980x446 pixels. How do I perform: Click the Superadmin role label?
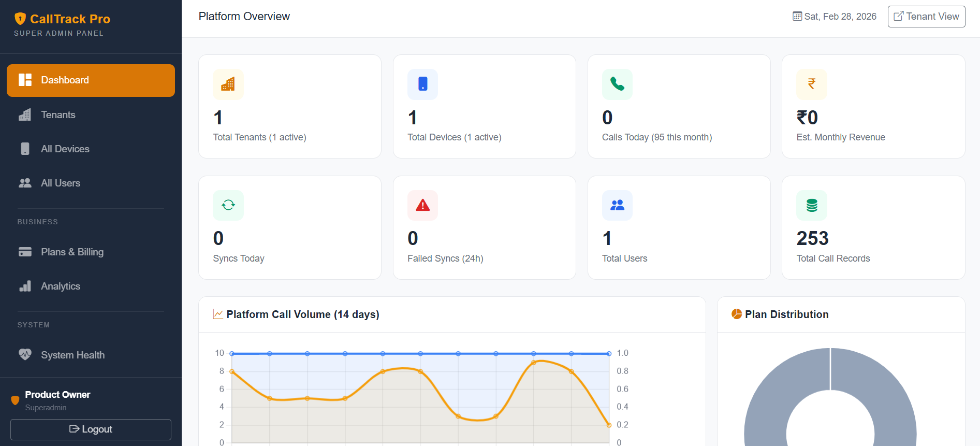[x=46, y=408]
